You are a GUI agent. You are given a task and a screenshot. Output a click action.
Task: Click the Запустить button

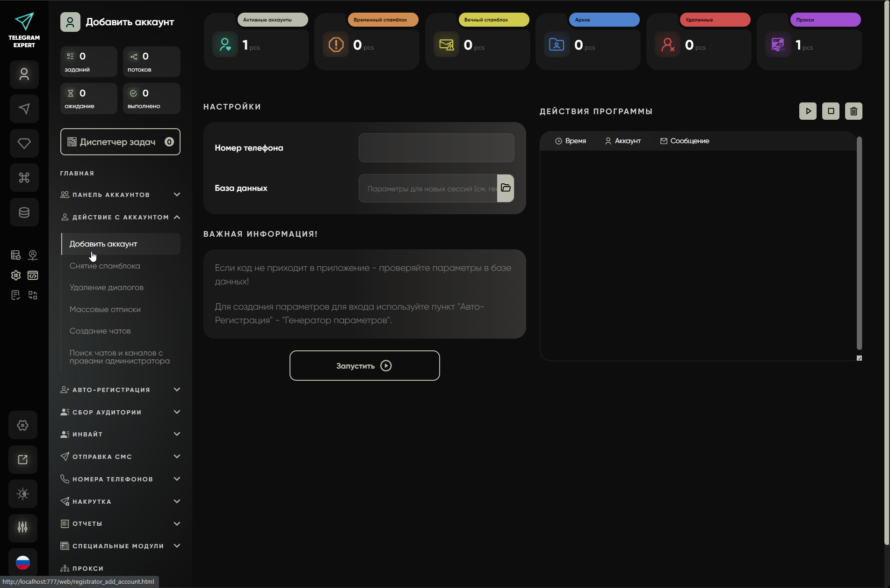[x=364, y=366]
